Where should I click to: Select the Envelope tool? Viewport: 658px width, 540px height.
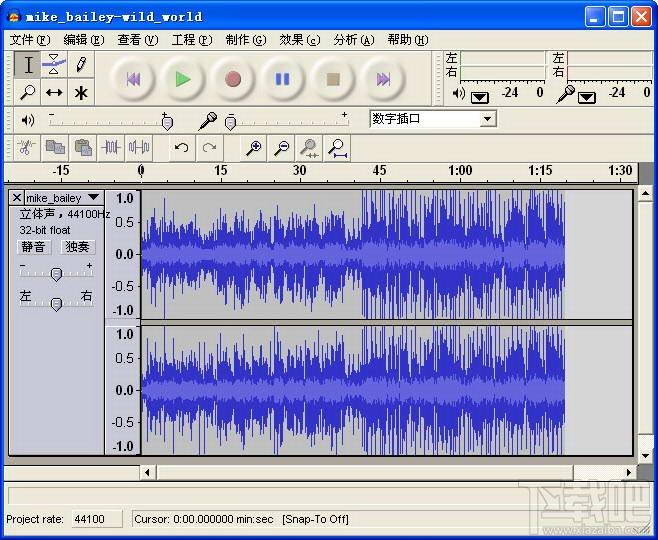coord(54,65)
